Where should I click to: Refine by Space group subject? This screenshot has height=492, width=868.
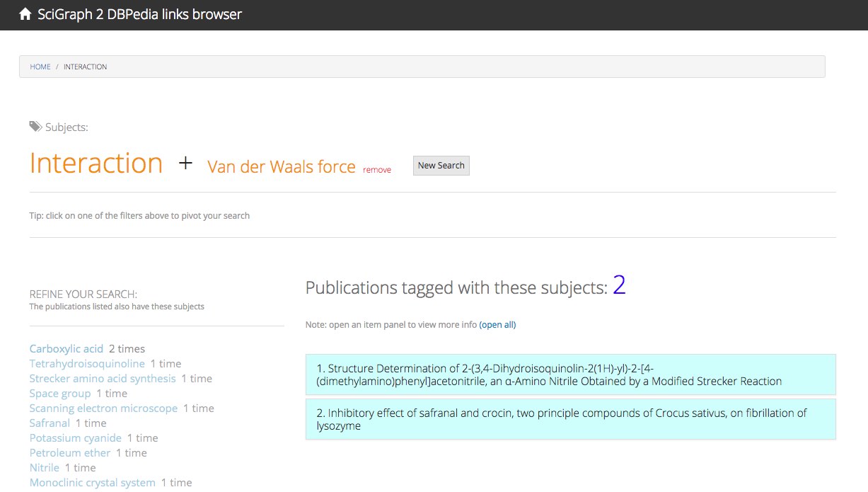point(60,393)
